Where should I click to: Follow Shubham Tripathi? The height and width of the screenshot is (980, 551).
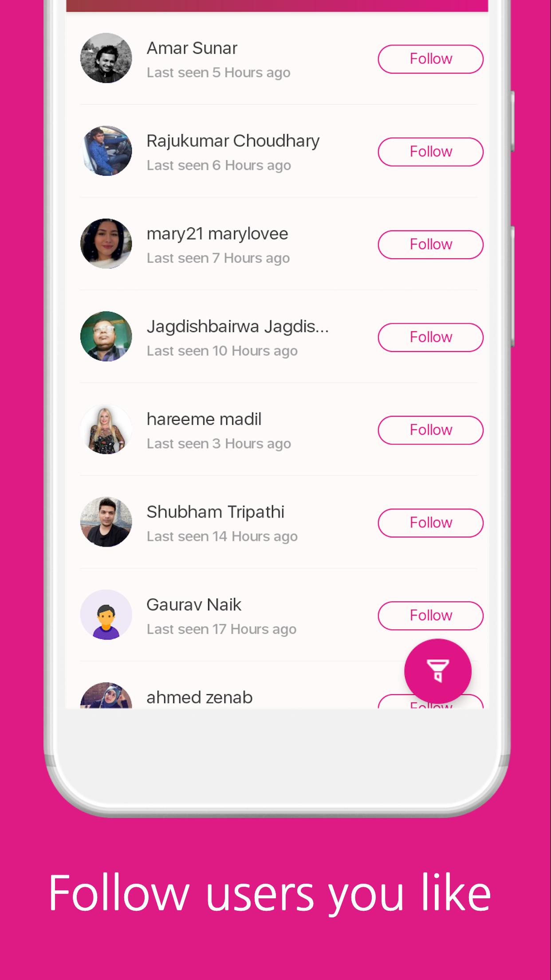[430, 523]
